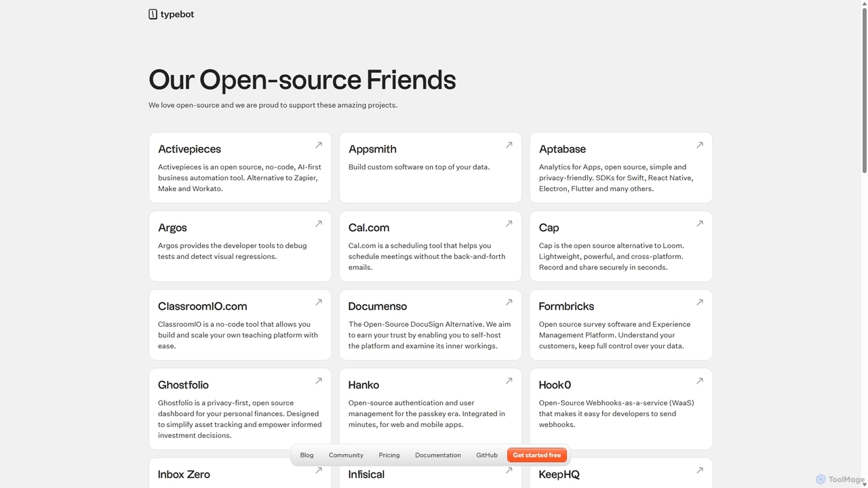
Task: Open the Infisical card title
Action: 366,474
